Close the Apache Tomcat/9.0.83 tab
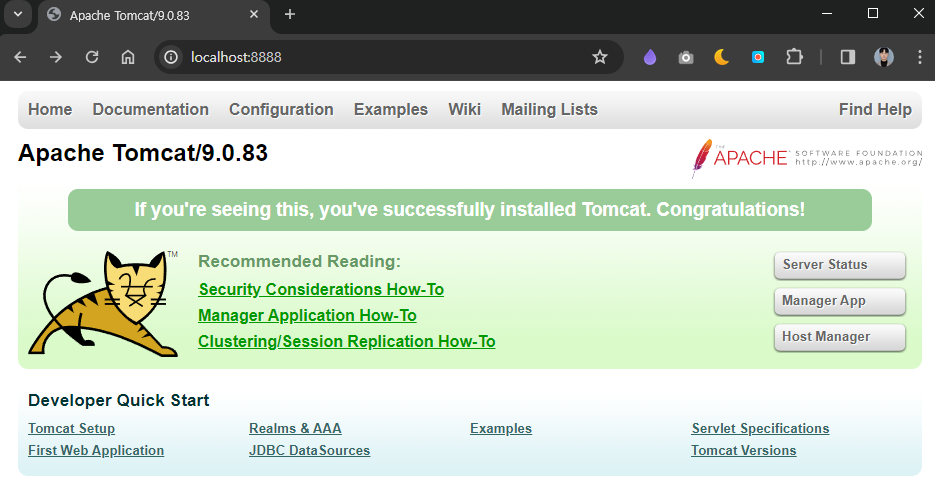Viewport: 935px width, 486px height. coord(254,14)
